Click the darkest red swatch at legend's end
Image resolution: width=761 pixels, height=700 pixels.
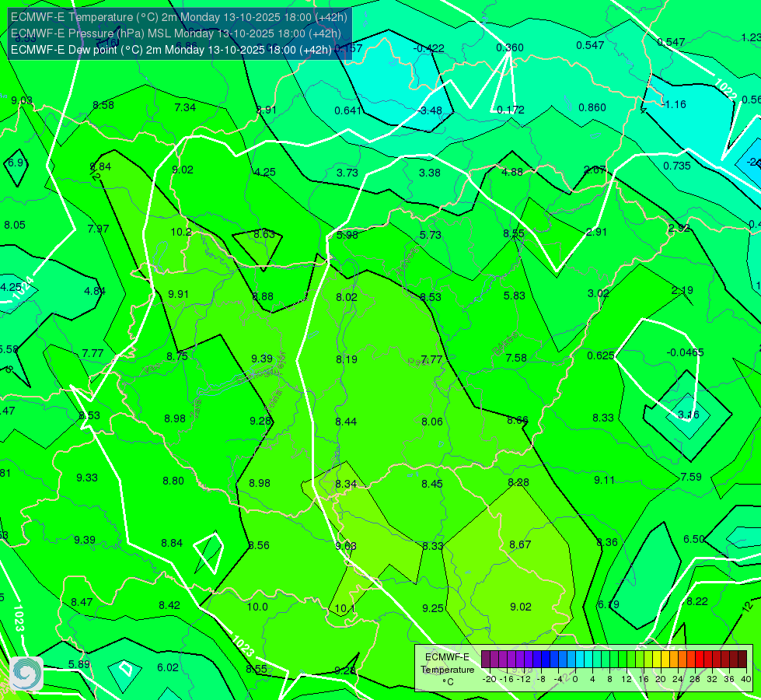click(742, 660)
